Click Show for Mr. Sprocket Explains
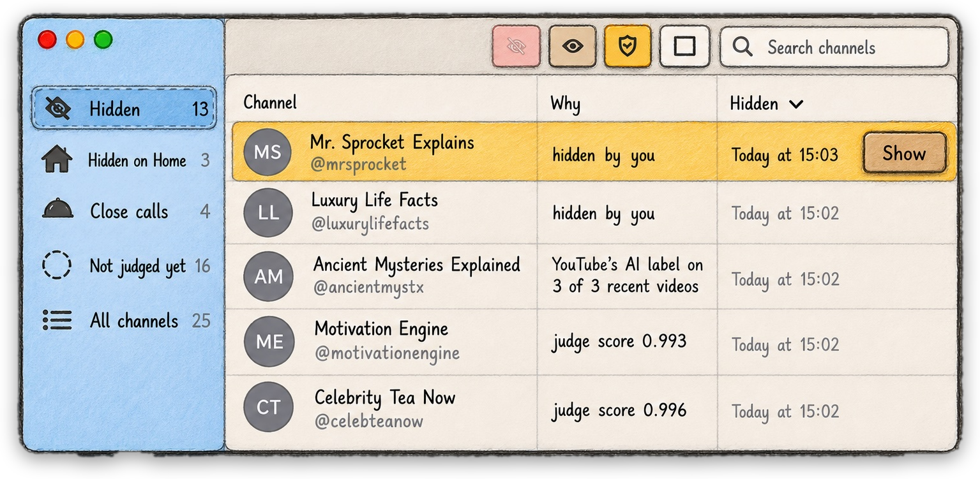Viewport: 980px width, 479px height. 904,153
